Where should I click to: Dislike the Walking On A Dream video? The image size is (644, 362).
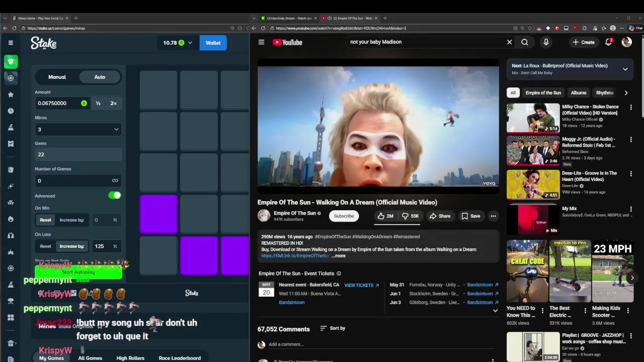[411, 216]
